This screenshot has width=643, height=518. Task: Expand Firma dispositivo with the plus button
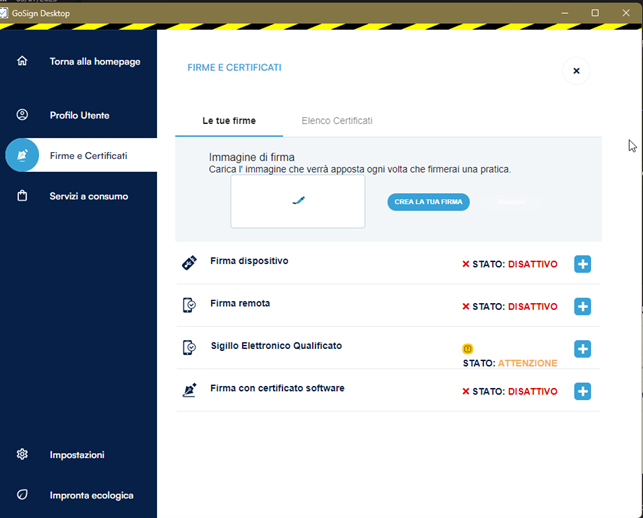tap(582, 264)
